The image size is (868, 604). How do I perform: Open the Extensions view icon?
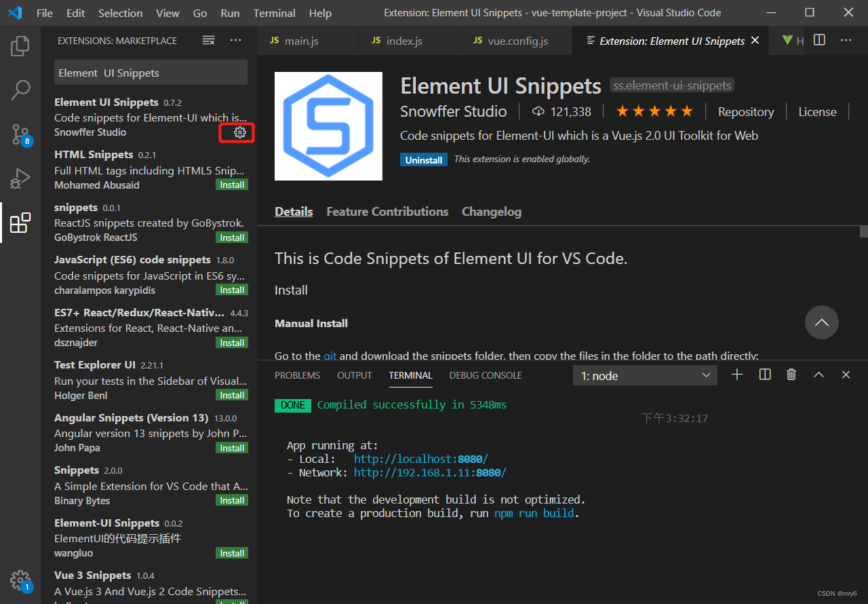pos(20,223)
